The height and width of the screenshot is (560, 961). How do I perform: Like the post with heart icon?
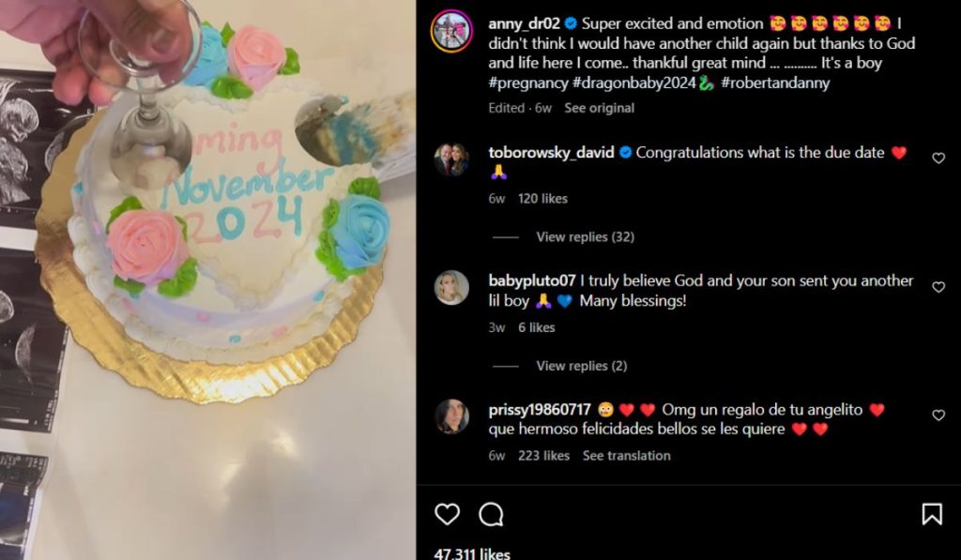pos(448,514)
